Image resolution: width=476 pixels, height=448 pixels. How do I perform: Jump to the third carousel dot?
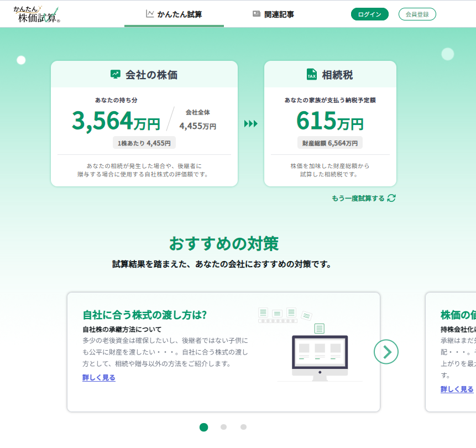pos(243,427)
